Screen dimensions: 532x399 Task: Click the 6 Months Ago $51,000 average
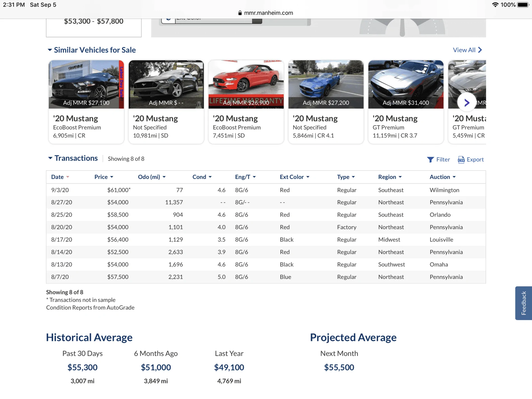[x=156, y=367]
